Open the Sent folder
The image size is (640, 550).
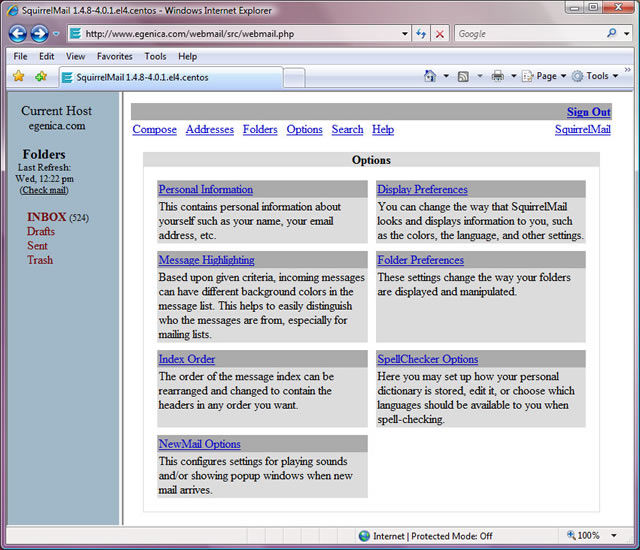[37, 246]
